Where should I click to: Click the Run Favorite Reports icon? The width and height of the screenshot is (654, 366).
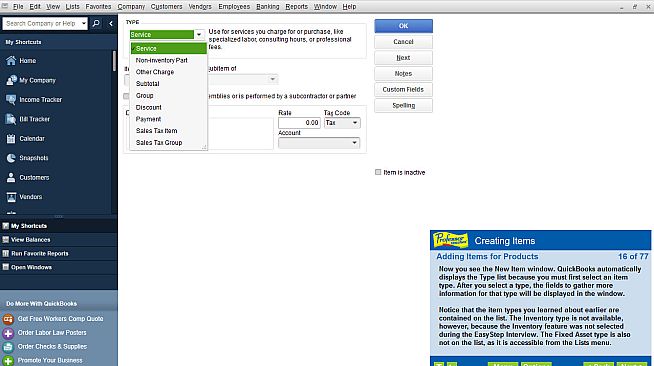tap(5, 253)
